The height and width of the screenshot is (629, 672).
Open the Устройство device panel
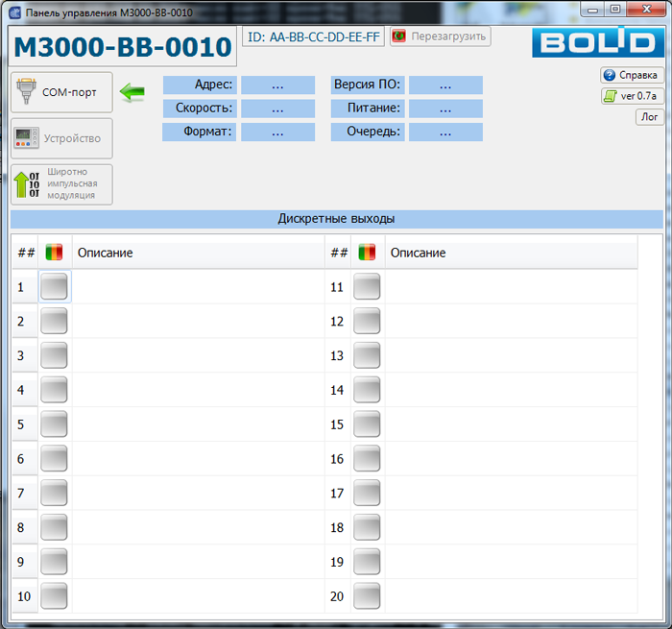coord(61,138)
